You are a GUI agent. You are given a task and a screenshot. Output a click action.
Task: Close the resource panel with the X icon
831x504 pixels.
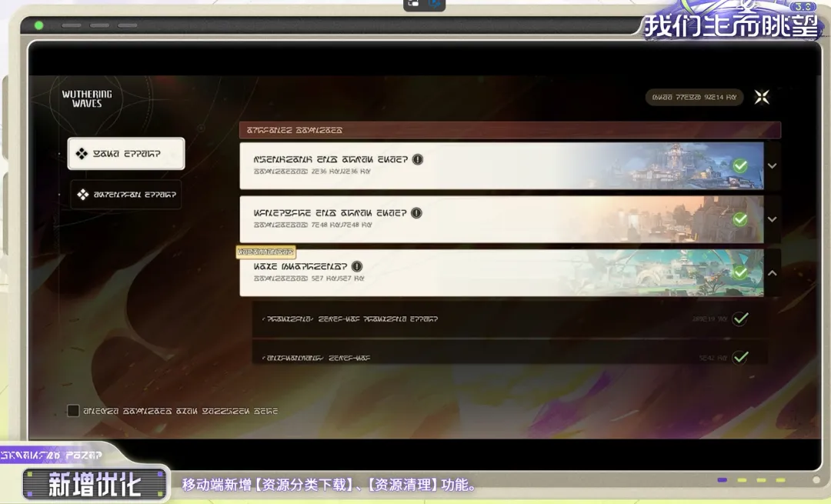(x=762, y=97)
